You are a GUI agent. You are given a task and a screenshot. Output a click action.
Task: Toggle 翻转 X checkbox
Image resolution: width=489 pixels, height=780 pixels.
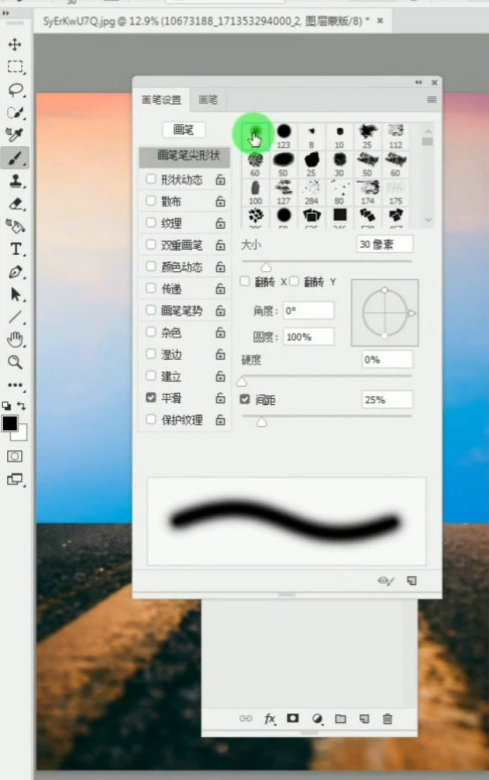click(x=245, y=281)
